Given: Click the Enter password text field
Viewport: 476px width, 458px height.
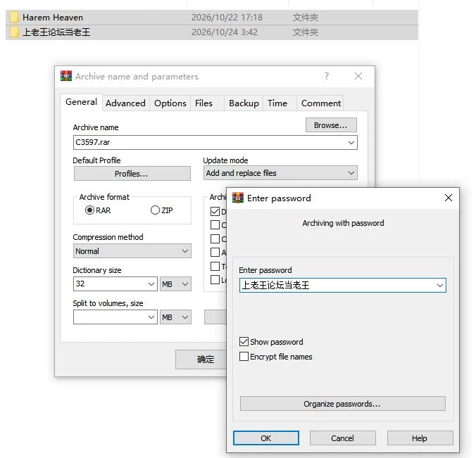Looking at the screenshot, I should pos(342,286).
